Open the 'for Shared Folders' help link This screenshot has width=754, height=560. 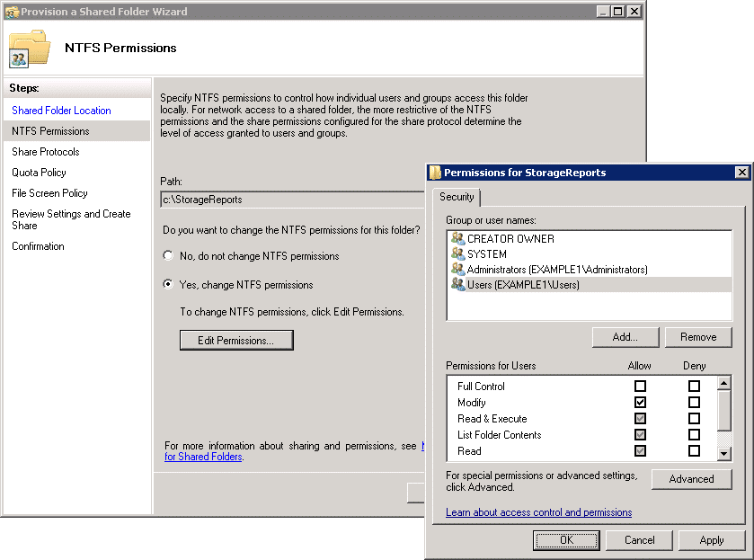pyautogui.click(x=203, y=457)
